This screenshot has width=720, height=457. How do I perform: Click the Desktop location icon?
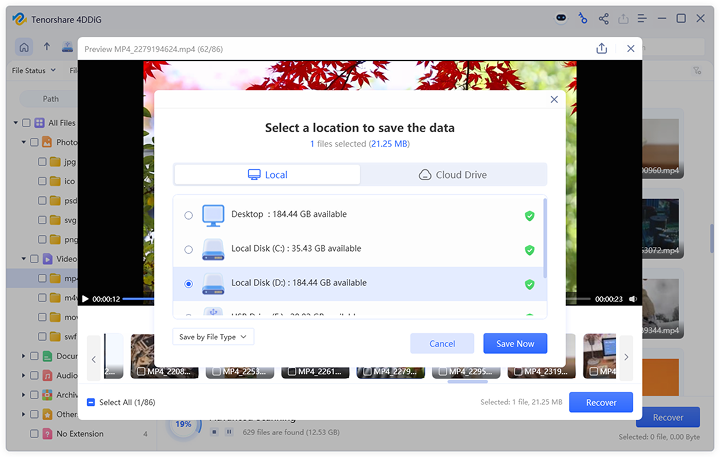(213, 215)
